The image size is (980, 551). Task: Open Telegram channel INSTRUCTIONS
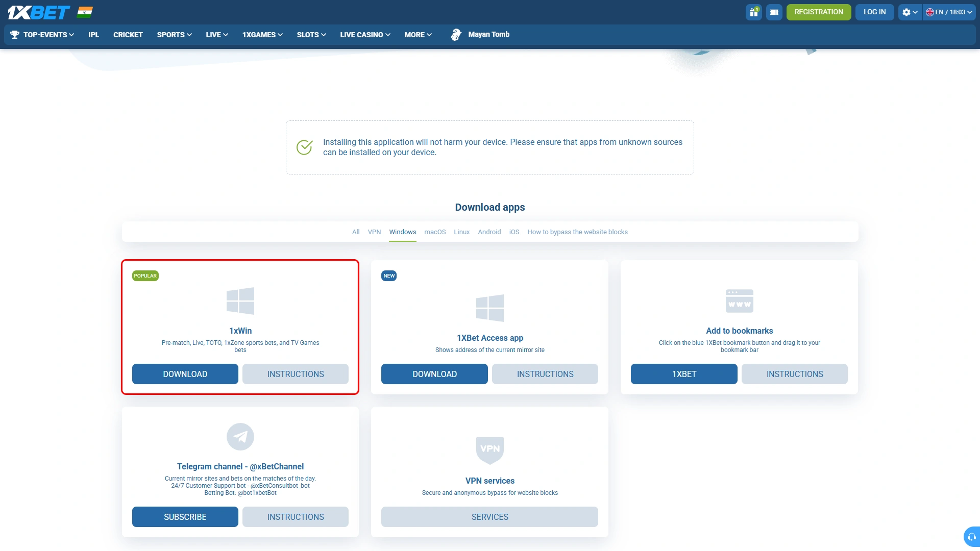[x=296, y=517]
